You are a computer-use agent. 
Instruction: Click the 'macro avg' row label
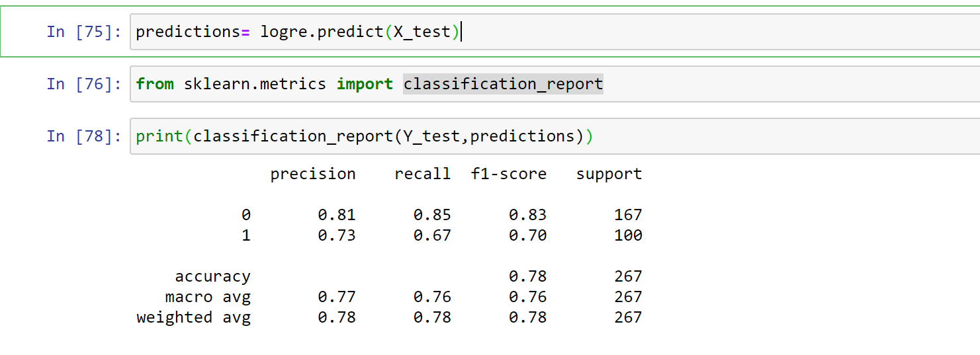[x=208, y=297]
